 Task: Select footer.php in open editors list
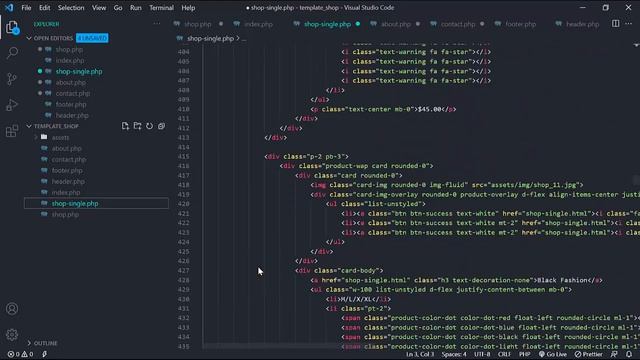tap(71, 104)
